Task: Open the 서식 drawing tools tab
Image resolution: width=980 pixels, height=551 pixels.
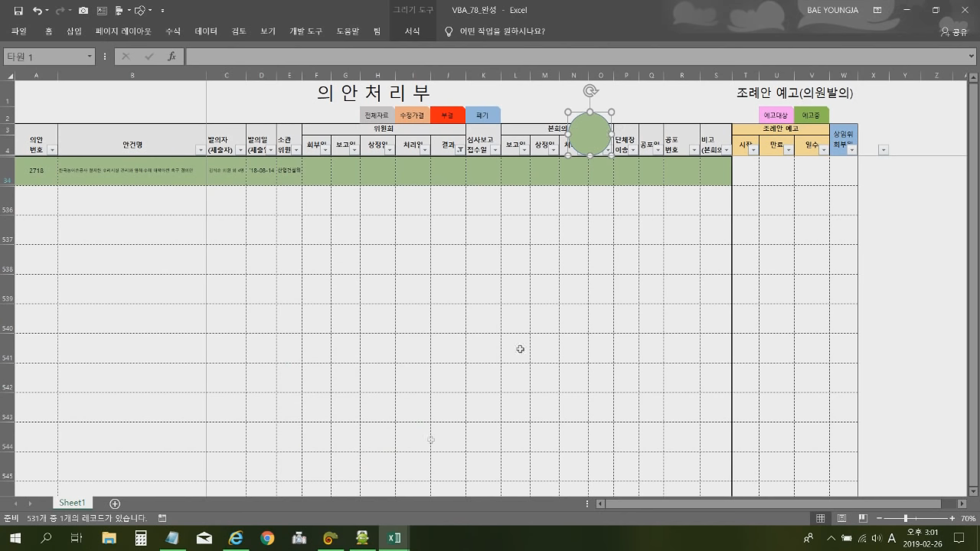Action: pos(412,31)
